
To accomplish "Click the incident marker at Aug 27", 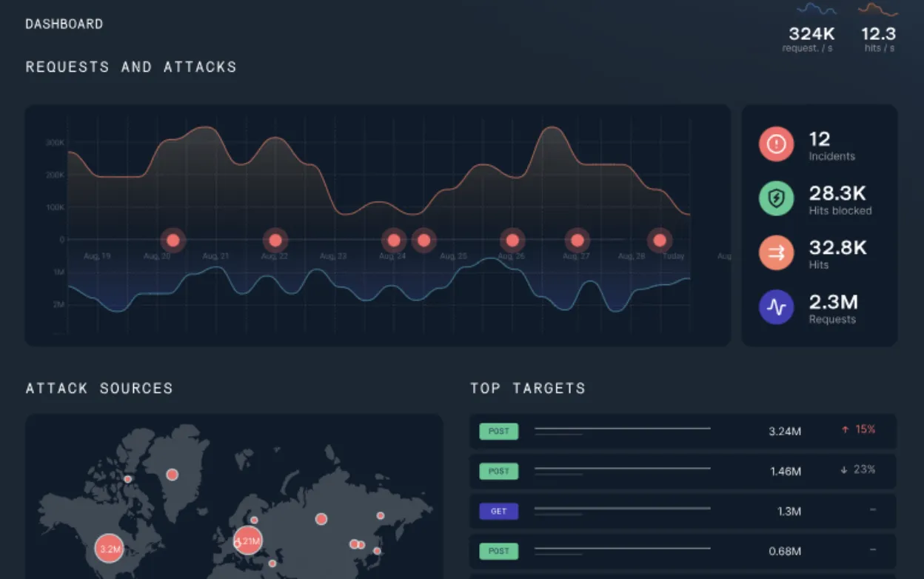I will 577,240.
